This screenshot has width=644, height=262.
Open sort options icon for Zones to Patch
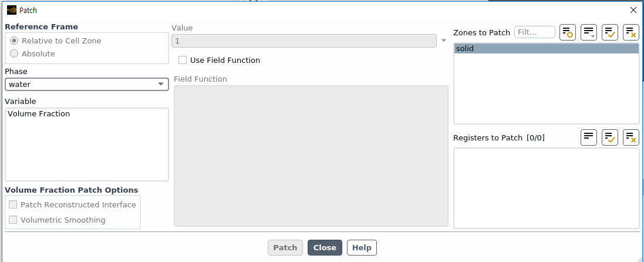click(589, 32)
